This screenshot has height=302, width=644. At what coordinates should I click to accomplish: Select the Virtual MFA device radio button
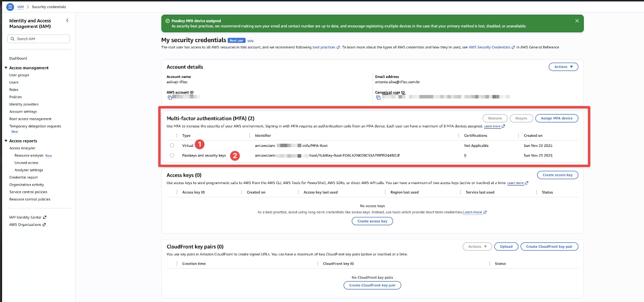coord(172,145)
